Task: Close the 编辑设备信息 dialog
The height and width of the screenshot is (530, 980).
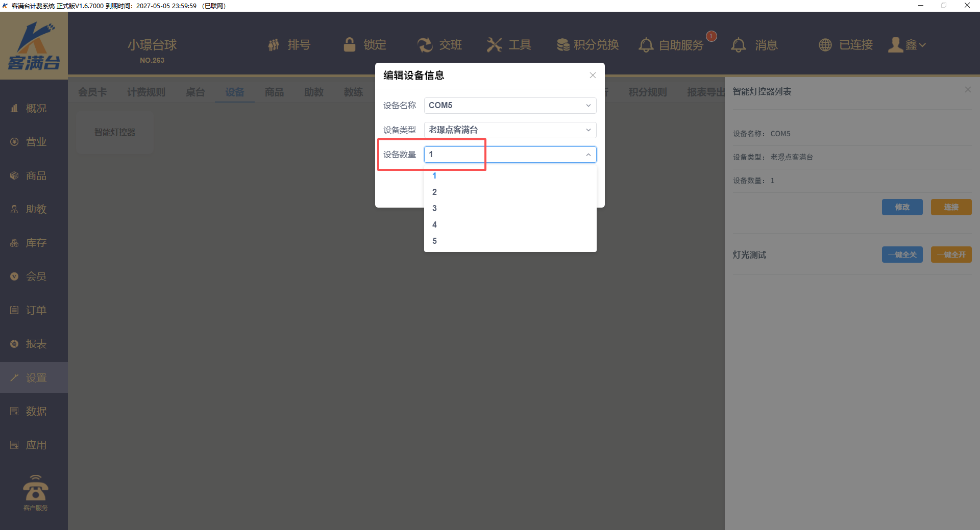Action: pyautogui.click(x=593, y=75)
